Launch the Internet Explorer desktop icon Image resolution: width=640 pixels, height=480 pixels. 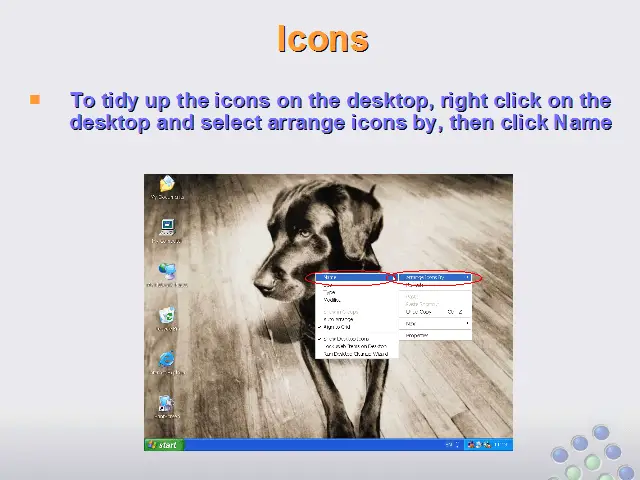[x=166, y=360]
